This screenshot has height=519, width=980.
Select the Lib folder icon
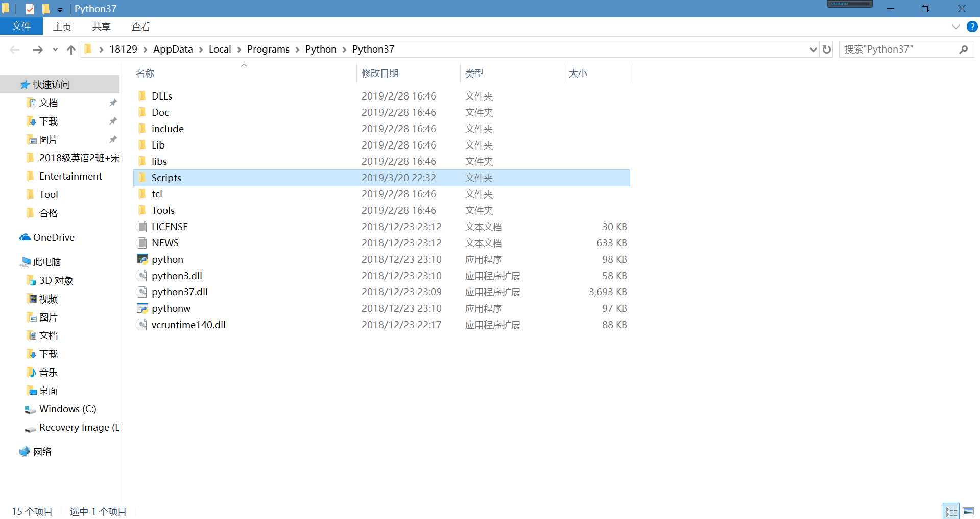(142, 145)
